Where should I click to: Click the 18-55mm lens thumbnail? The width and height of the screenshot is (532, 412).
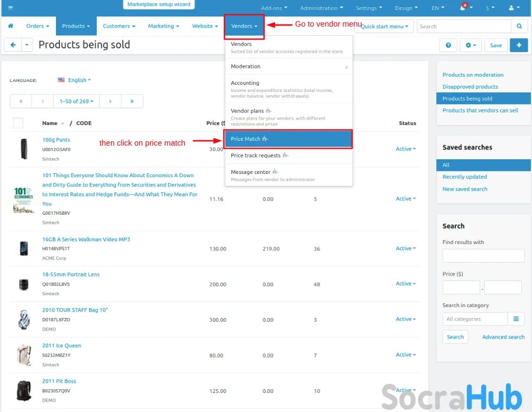(24, 284)
